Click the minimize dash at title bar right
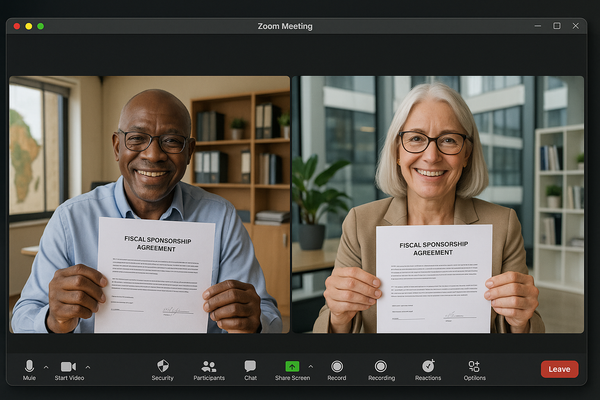The height and width of the screenshot is (400, 600). pyautogui.click(x=538, y=26)
